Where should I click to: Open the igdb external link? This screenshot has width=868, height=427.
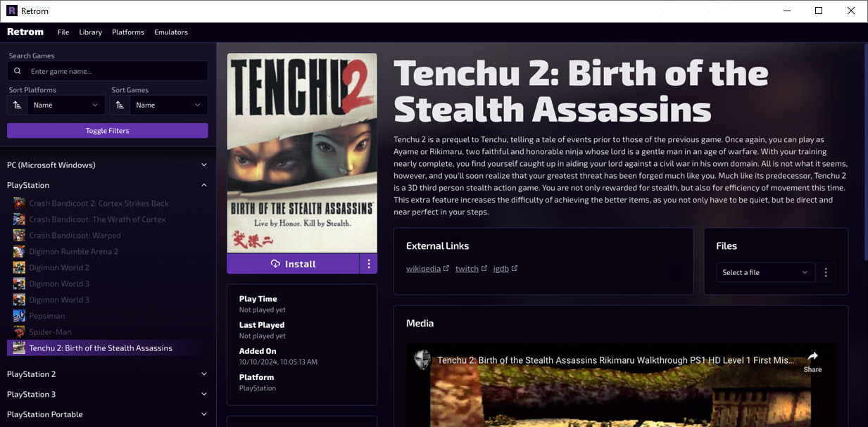[505, 269]
